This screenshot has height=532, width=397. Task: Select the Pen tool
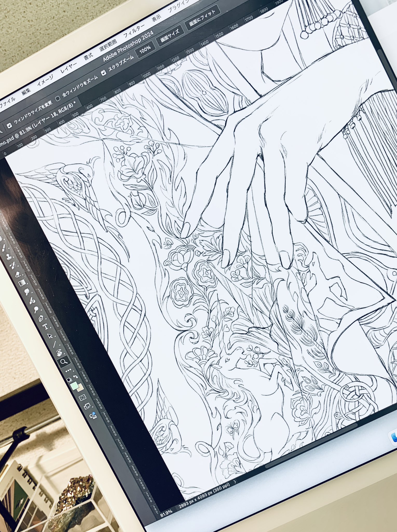[x=41, y=318]
